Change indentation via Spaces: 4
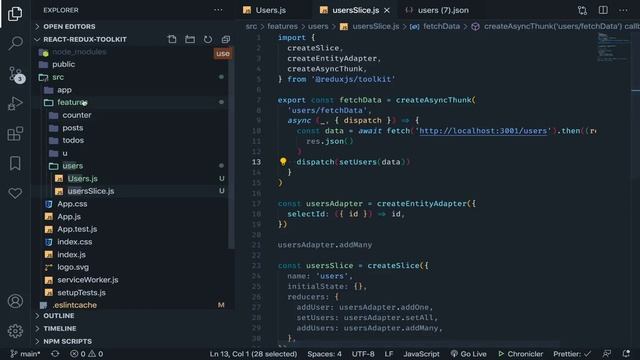 (x=324, y=354)
